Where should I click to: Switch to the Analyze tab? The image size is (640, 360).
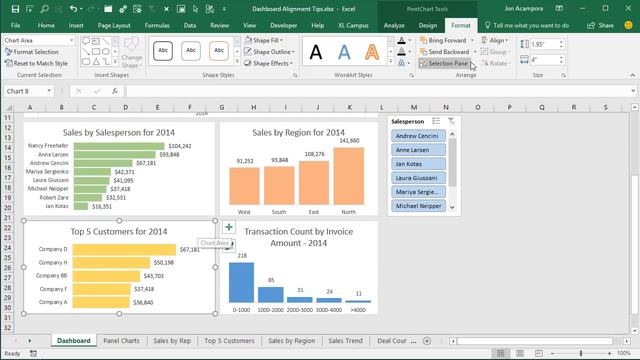tap(394, 25)
